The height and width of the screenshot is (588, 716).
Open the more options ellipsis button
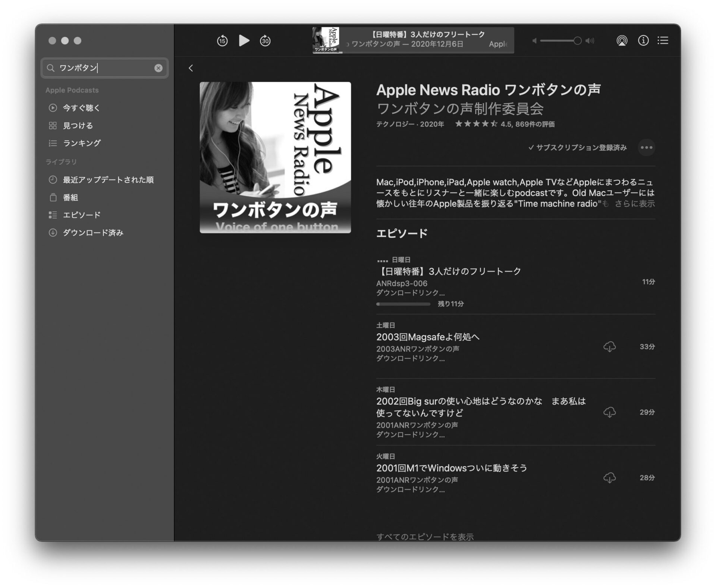646,148
